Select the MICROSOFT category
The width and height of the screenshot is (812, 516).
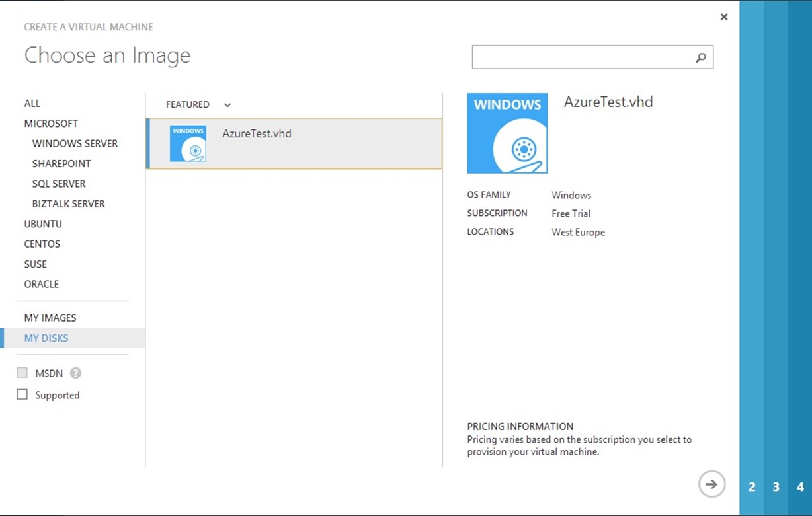click(x=51, y=124)
